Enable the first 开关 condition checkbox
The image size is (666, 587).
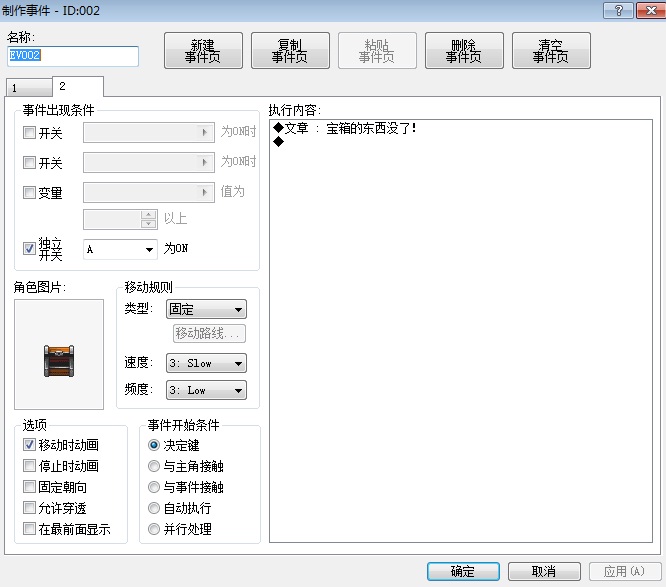click(x=29, y=133)
